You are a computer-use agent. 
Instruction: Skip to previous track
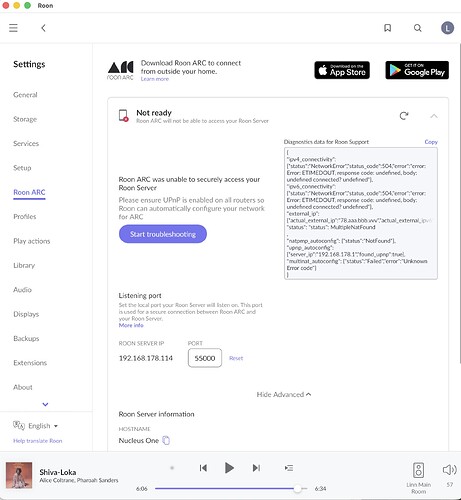pyautogui.click(x=203, y=468)
